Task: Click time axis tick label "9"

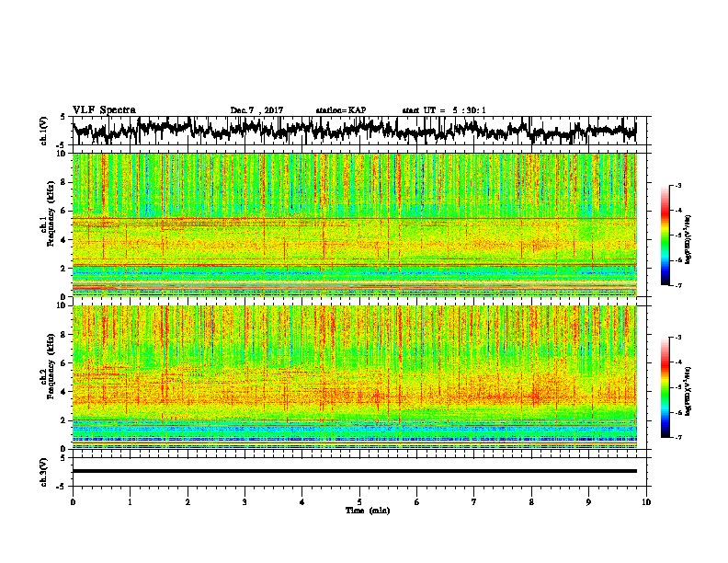Action: (589, 502)
